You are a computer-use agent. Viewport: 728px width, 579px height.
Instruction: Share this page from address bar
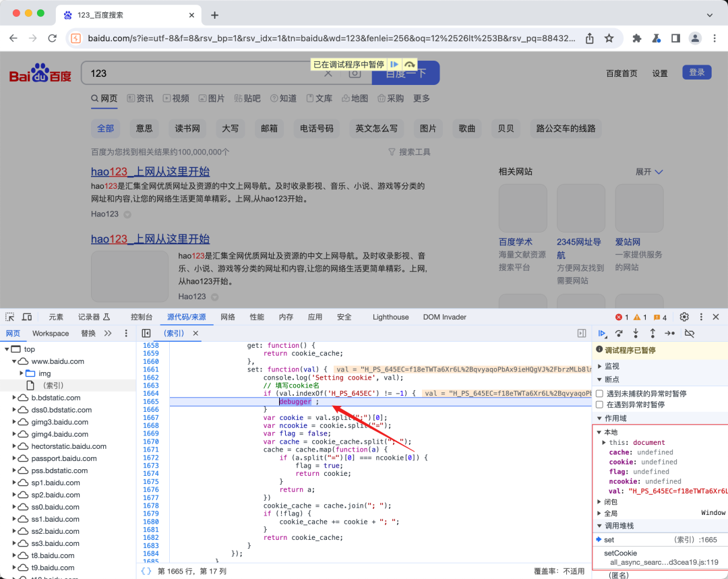(x=590, y=38)
